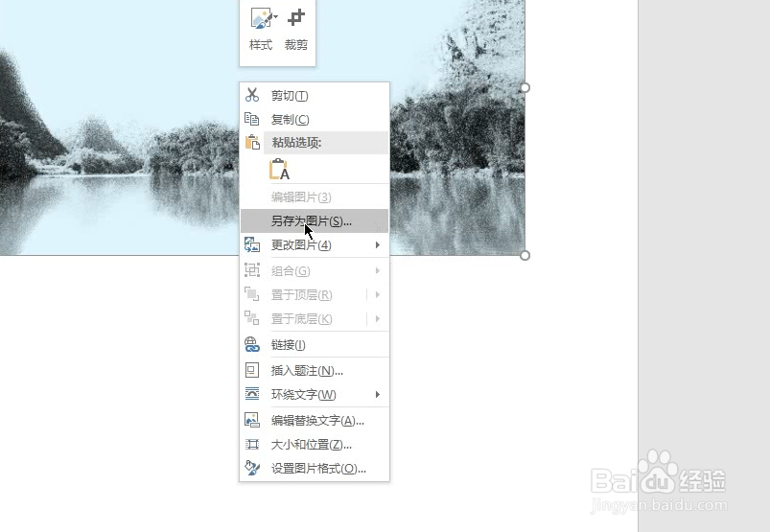Open the 样式 dropdown arrow

click(x=275, y=17)
